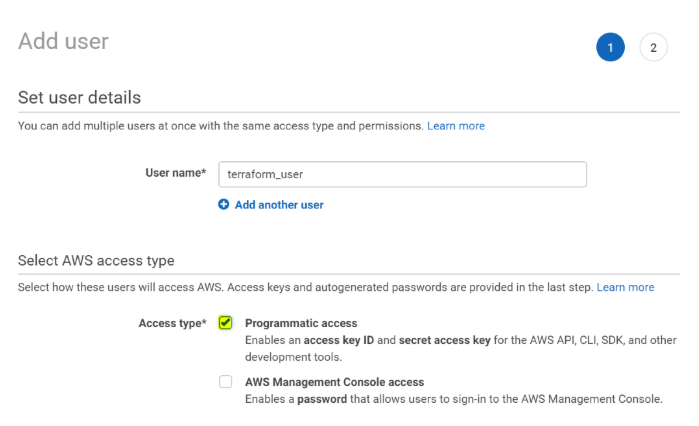
Task: Click the Programmatic access bold label
Action: click(301, 323)
